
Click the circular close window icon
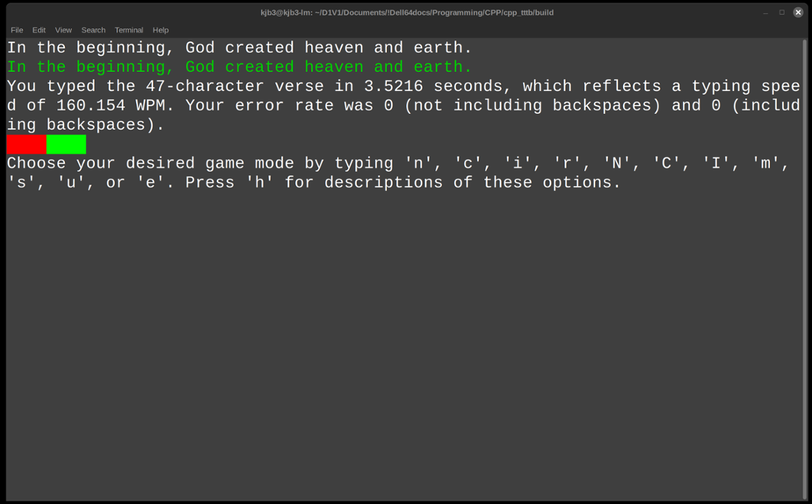coord(798,12)
